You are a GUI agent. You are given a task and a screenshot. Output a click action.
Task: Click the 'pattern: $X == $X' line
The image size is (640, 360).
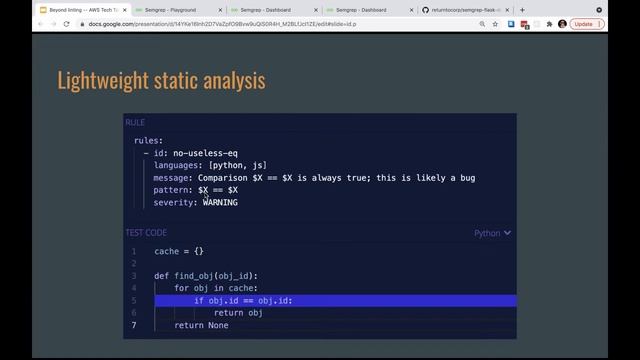(196, 190)
